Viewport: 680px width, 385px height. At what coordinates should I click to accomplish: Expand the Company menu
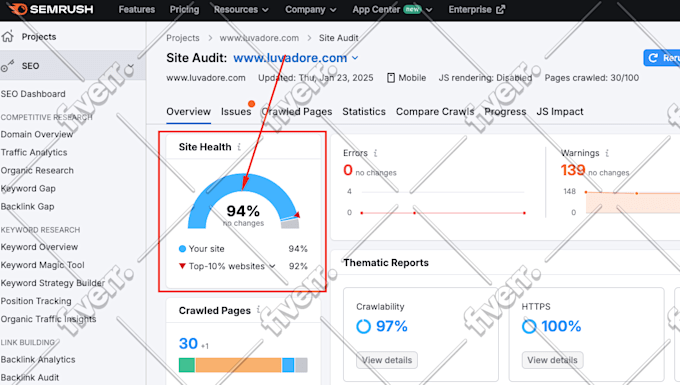pyautogui.click(x=311, y=9)
